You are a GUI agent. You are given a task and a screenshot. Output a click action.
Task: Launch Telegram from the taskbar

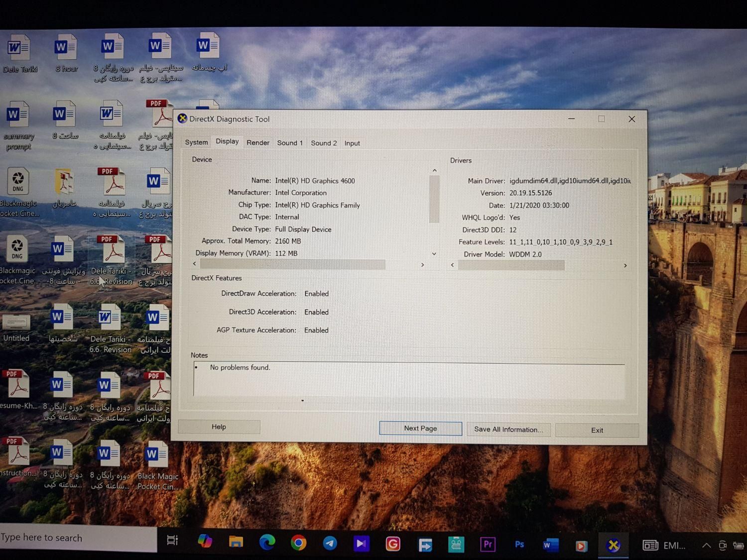tap(330, 543)
